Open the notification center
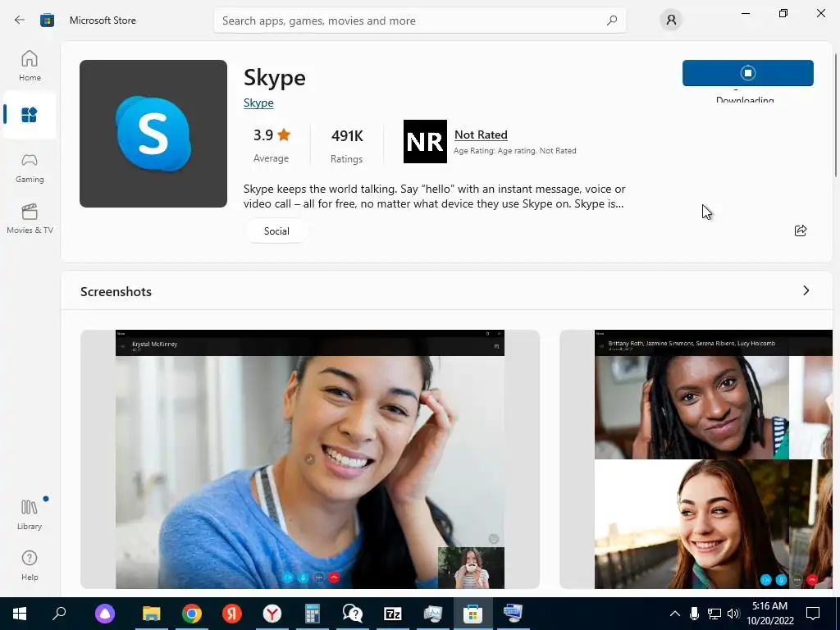This screenshot has height=630, width=840. pos(813,614)
